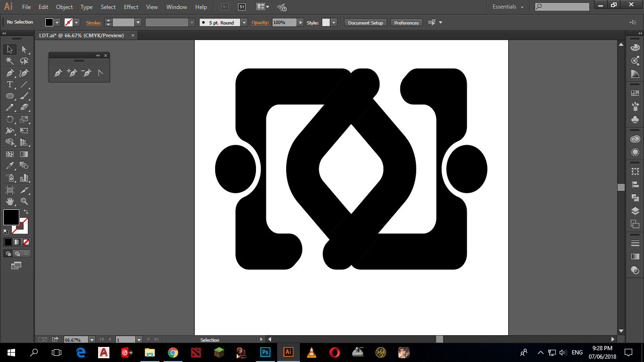
Task: Select the Rotate tool
Action: [x=9, y=119]
